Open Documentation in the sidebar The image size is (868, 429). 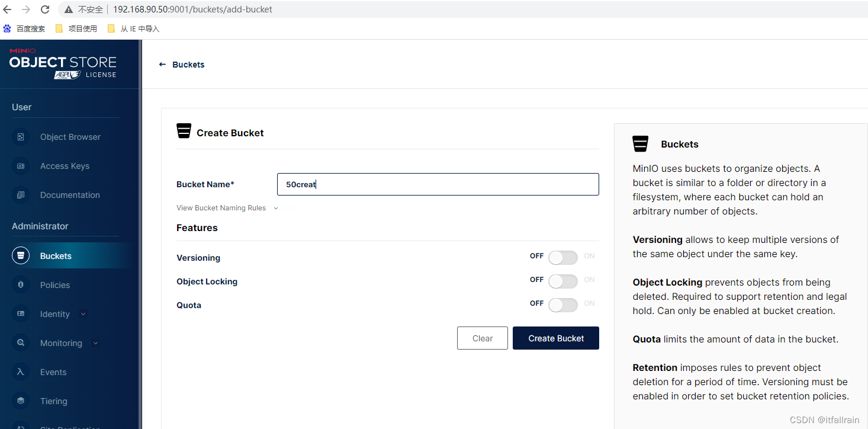[x=70, y=195]
